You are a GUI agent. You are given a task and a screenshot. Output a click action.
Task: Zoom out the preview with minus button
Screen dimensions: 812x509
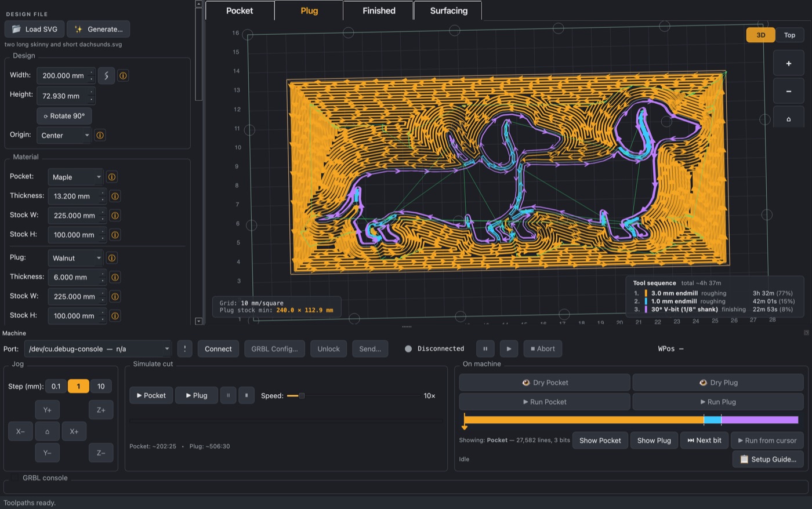tap(788, 91)
